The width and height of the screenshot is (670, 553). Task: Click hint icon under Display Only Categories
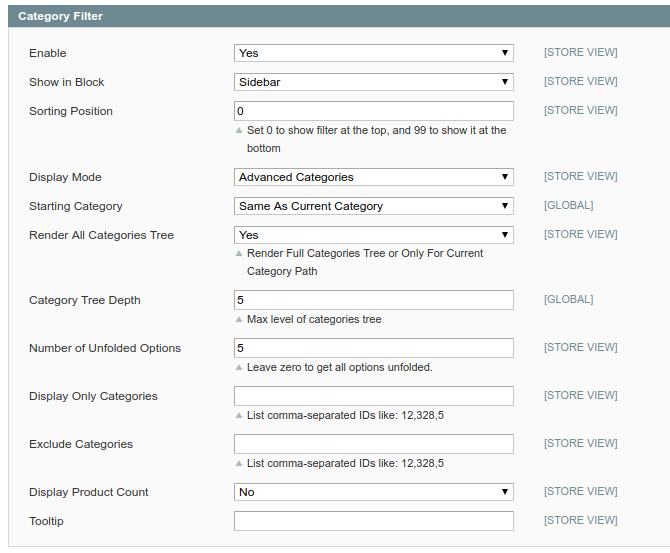click(238, 416)
